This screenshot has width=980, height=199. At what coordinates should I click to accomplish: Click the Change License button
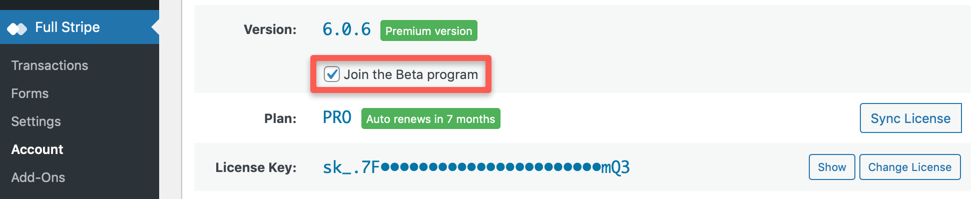click(909, 167)
